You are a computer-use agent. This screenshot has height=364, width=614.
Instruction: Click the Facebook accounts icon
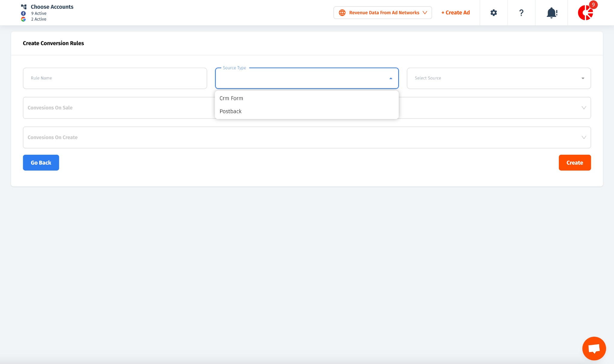23,13
